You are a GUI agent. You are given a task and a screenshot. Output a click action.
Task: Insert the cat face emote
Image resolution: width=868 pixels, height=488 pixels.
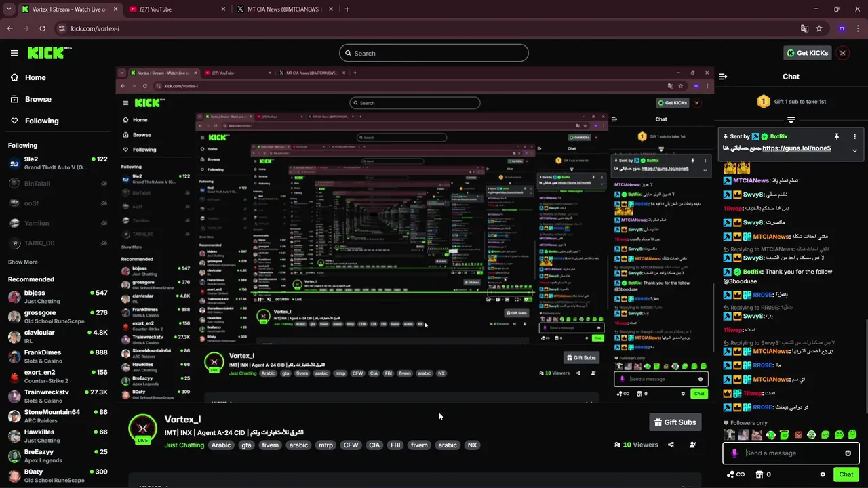tap(757, 435)
